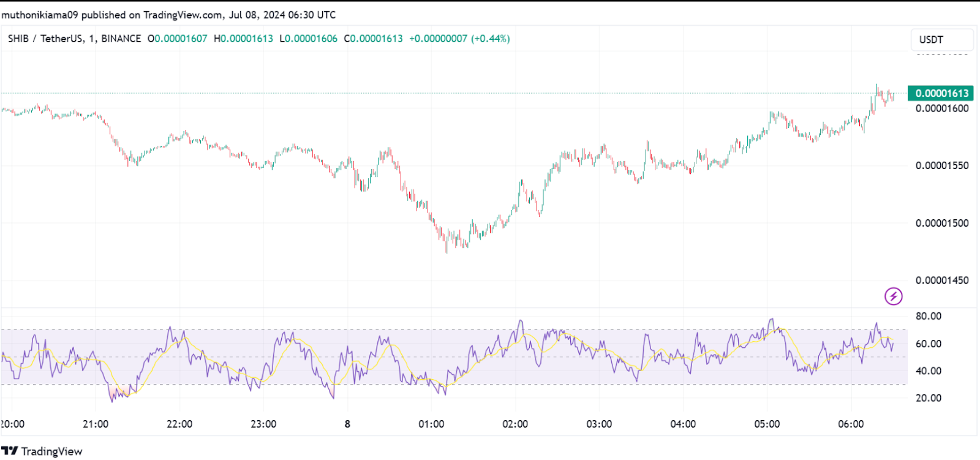Click the open value O0.00001607

pos(178,39)
